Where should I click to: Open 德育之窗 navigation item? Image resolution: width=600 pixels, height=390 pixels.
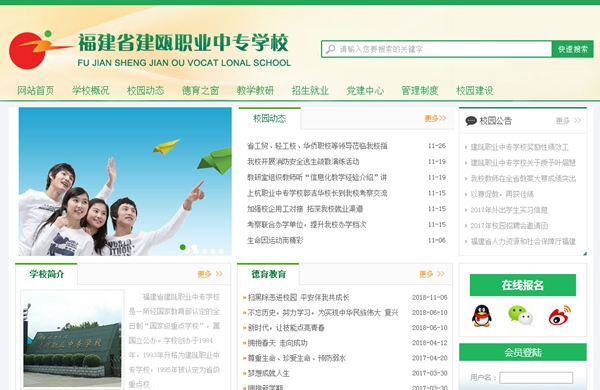pos(200,91)
